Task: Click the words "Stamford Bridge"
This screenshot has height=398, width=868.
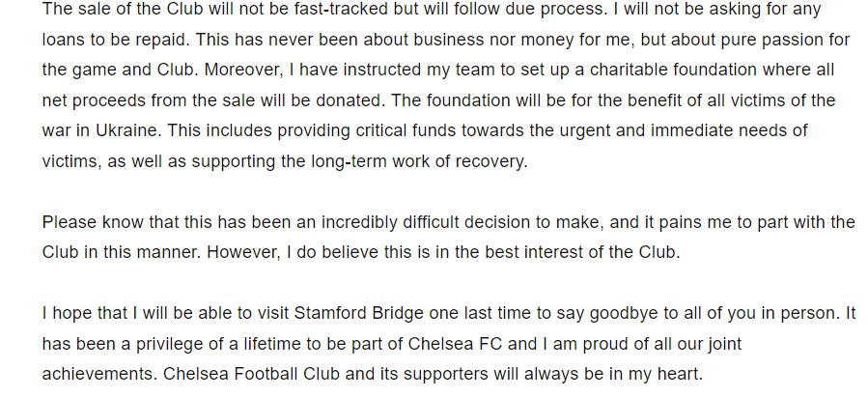Action: point(359,314)
